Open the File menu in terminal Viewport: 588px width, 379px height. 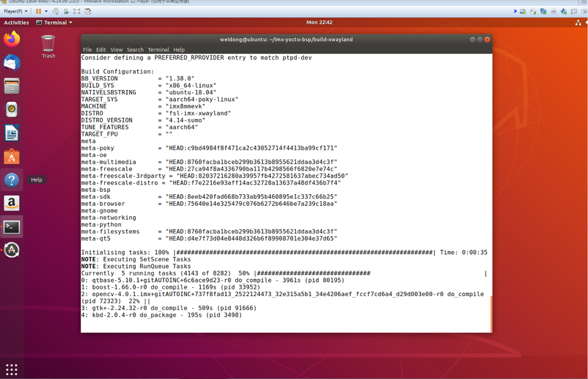click(87, 49)
